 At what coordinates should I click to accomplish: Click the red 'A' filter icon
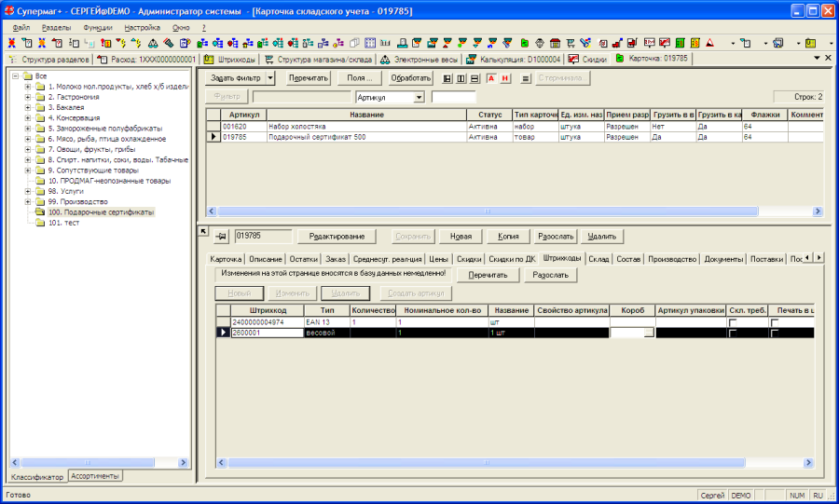pyautogui.click(x=491, y=78)
